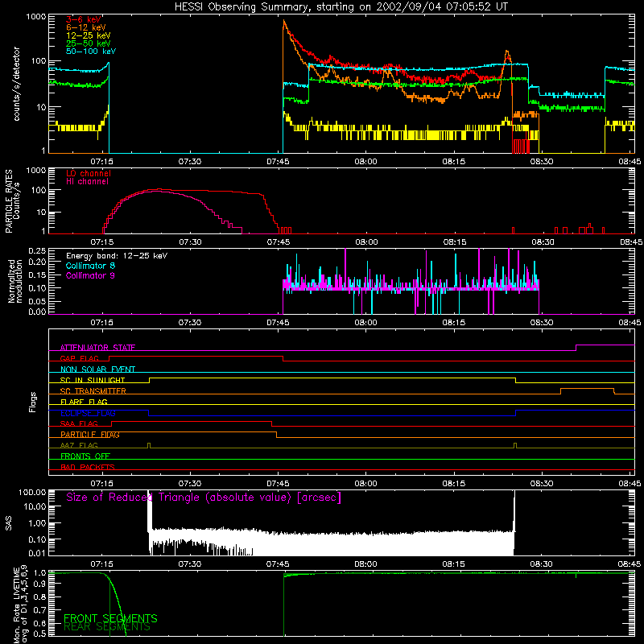Click the 0.25 tick on the modulation axis
The height and width of the screenshot is (644, 644).
point(37,250)
